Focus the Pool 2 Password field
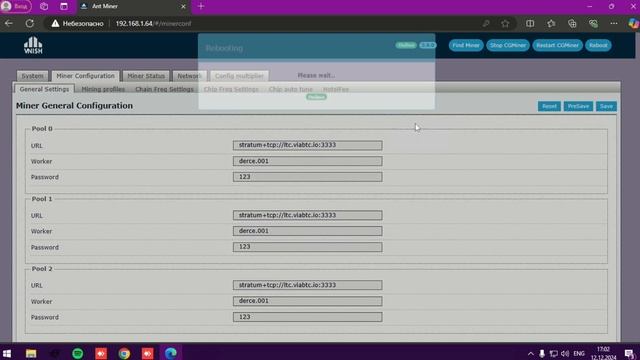The image size is (640, 360). [x=307, y=317]
